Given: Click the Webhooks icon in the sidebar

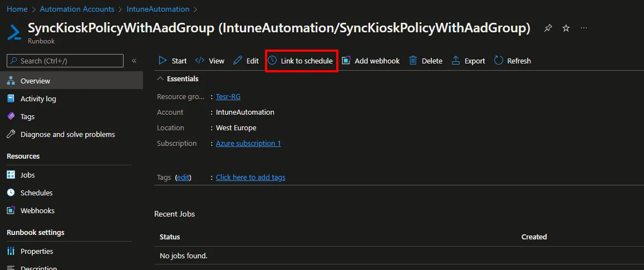Looking at the screenshot, I should pos(11,210).
